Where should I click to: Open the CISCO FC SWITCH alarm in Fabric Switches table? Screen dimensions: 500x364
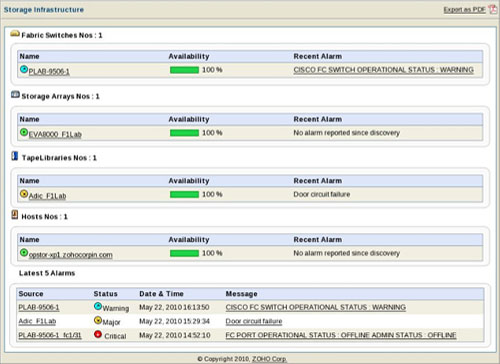[x=383, y=70]
